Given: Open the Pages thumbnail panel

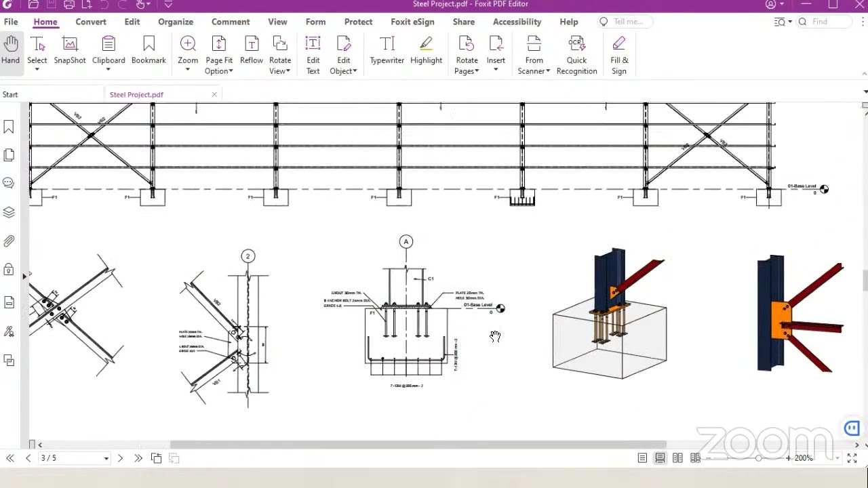Looking at the screenshot, I should point(9,155).
